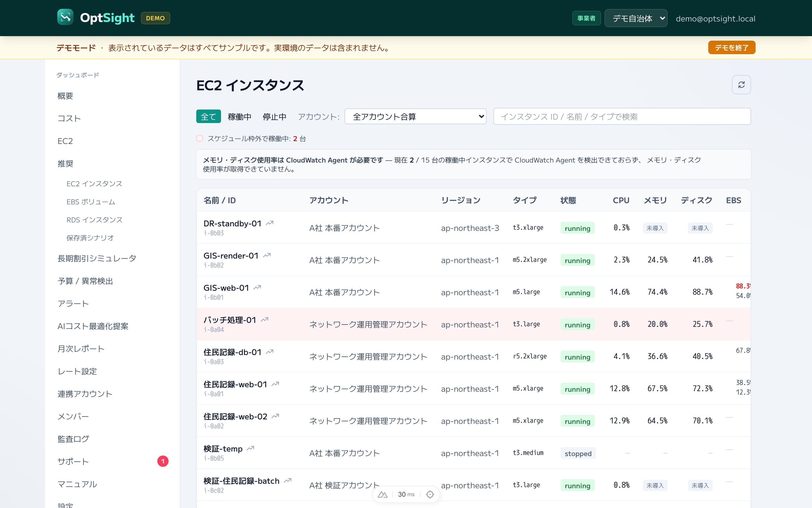812x508 pixels.
Task: Open 概要 in the sidebar
Action: coord(65,96)
